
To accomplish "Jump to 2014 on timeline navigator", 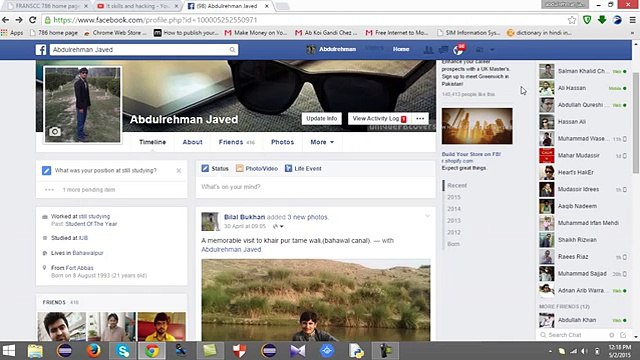I will coord(454,209).
